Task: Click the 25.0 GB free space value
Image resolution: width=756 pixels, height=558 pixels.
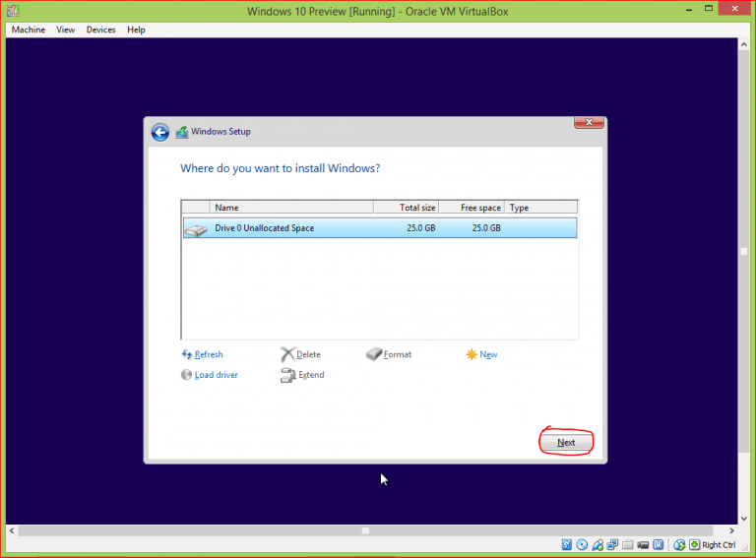Action: (486, 228)
